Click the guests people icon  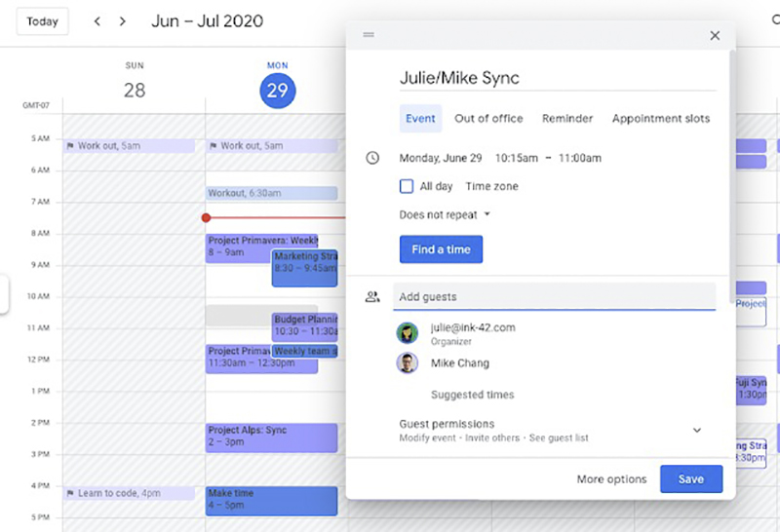click(x=372, y=297)
